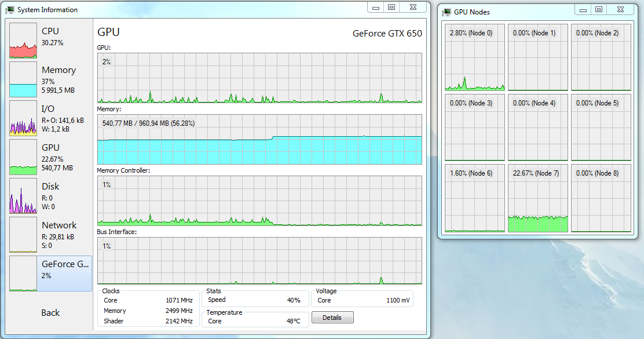
Task: Select the Network sidebar graph thumbnail
Action: click(x=23, y=235)
